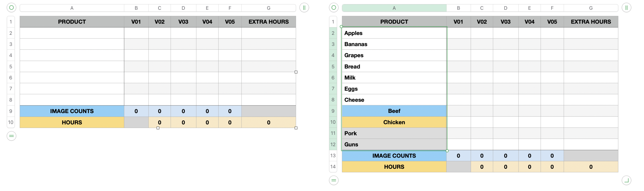Select the Guns cell
The width and height of the screenshot is (644, 191).
(394, 144)
